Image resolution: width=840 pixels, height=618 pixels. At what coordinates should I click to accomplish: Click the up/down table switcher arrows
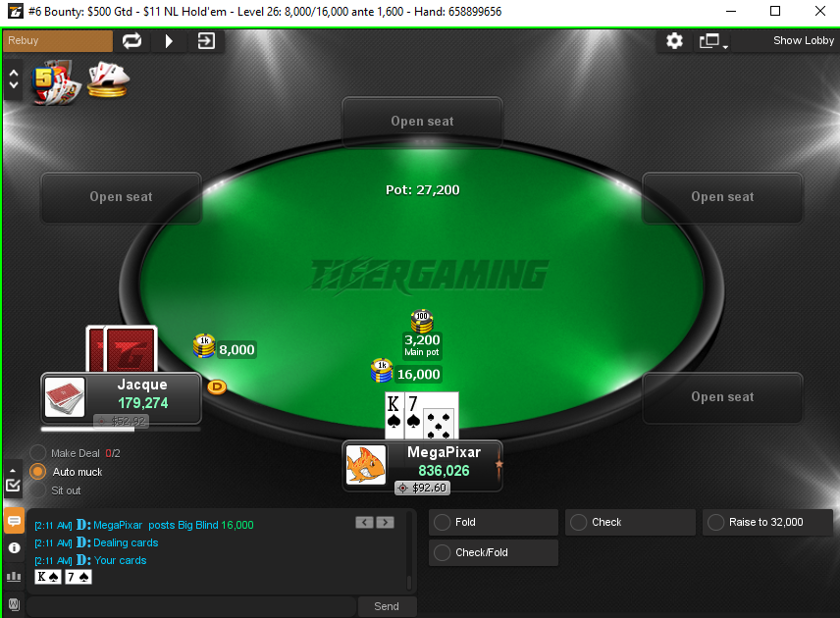[x=14, y=79]
